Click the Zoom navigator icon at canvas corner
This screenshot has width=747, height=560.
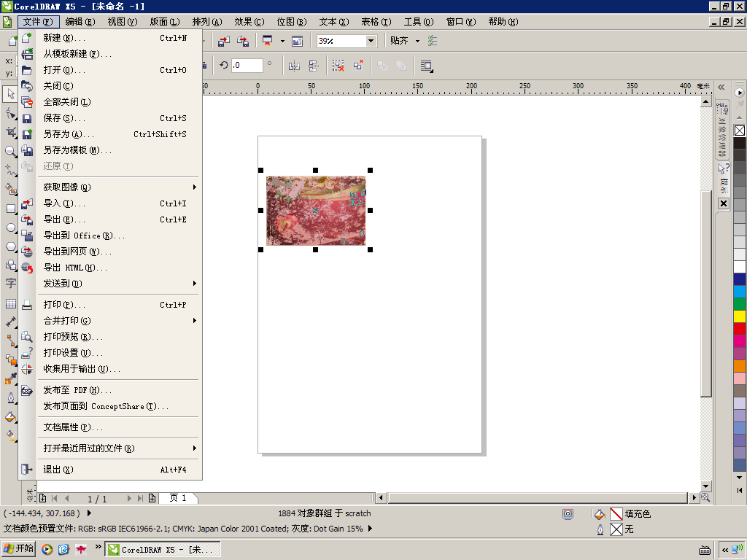point(705,497)
